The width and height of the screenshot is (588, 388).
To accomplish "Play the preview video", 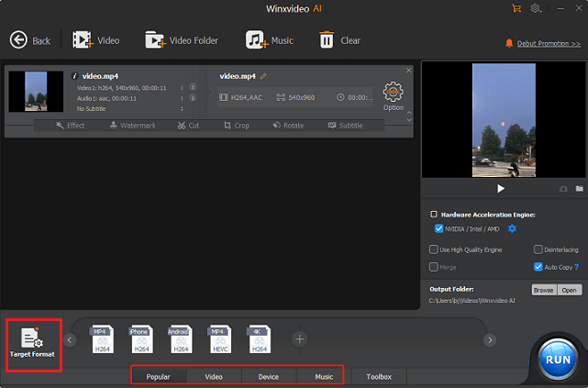I will (501, 188).
